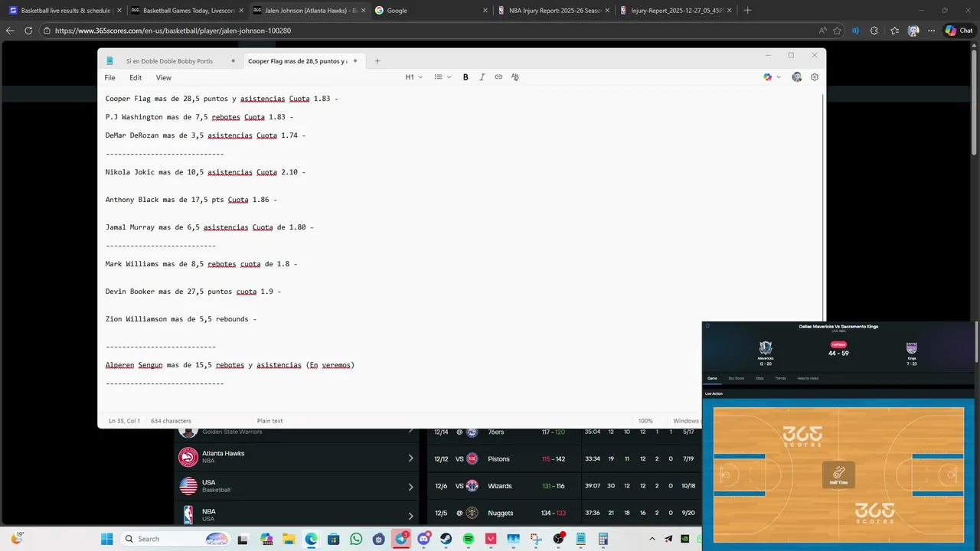This screenshot has width=980, height=551.
Task: Click the 'Anthony Black mas de 17,5 pts' line
Action: coord(191,200)
